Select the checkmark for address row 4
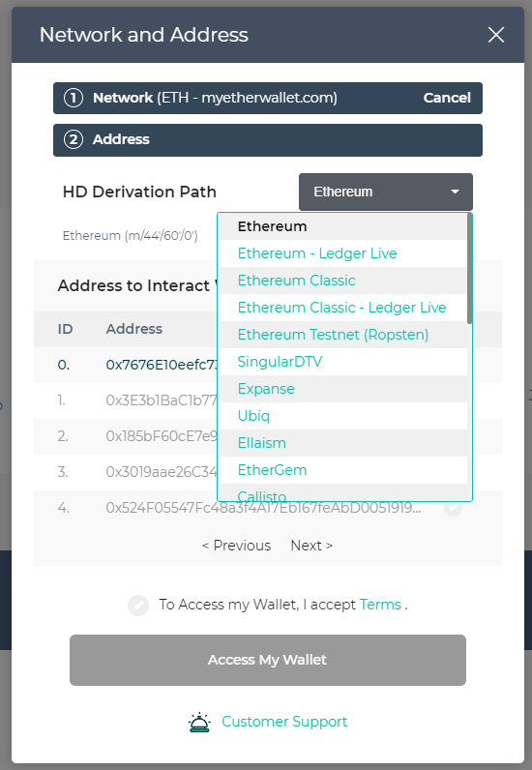The height and width of the screenshot is (770, 532). [453, 508]
